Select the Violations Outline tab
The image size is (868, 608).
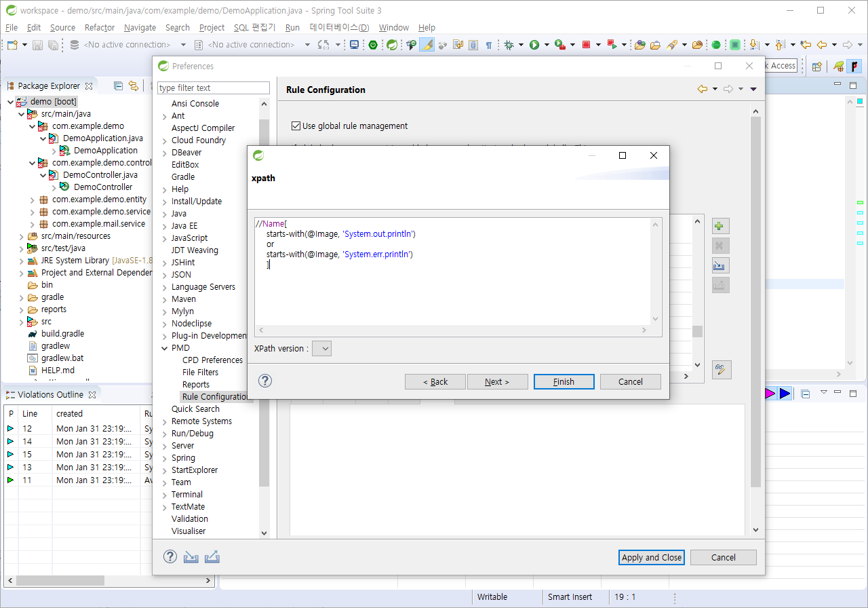click(x=51, y=394)
